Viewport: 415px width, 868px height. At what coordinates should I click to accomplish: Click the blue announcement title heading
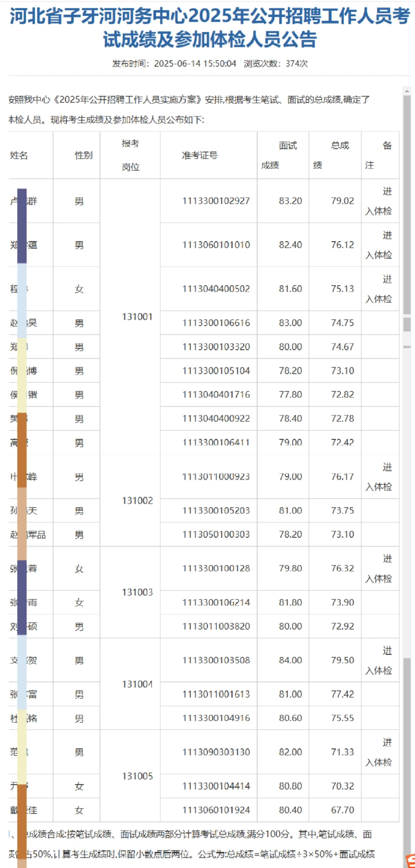point(210,28)
